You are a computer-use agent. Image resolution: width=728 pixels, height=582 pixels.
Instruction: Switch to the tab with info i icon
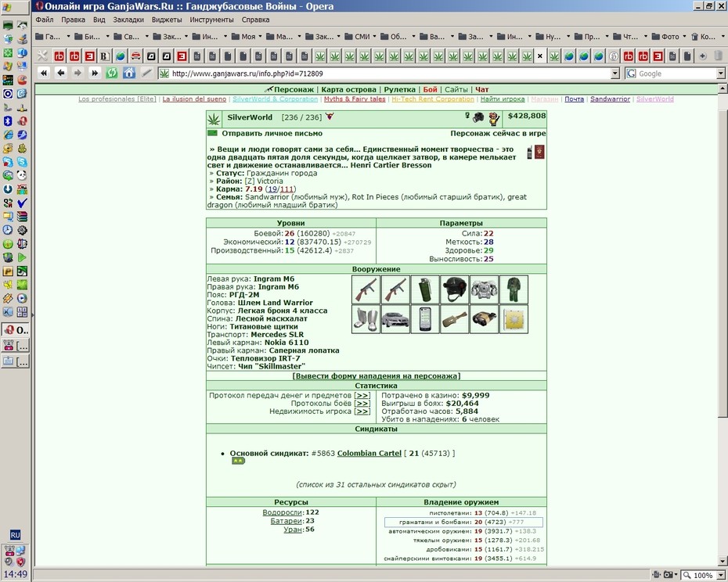(x=614, y=56)
